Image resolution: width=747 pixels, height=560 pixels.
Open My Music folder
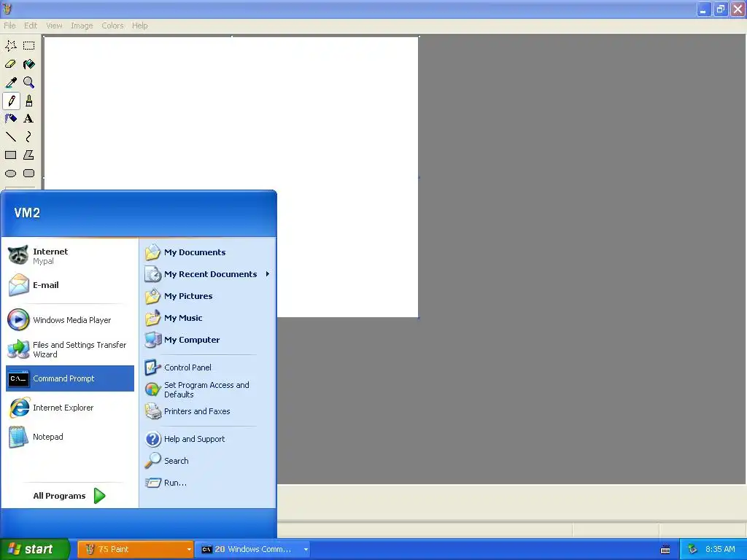[x=208, y=318]
